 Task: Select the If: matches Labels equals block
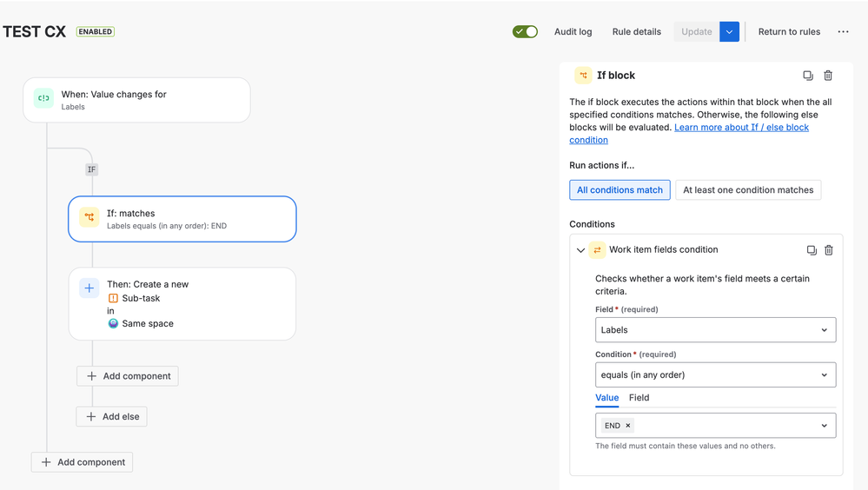[x=182, y=219]
